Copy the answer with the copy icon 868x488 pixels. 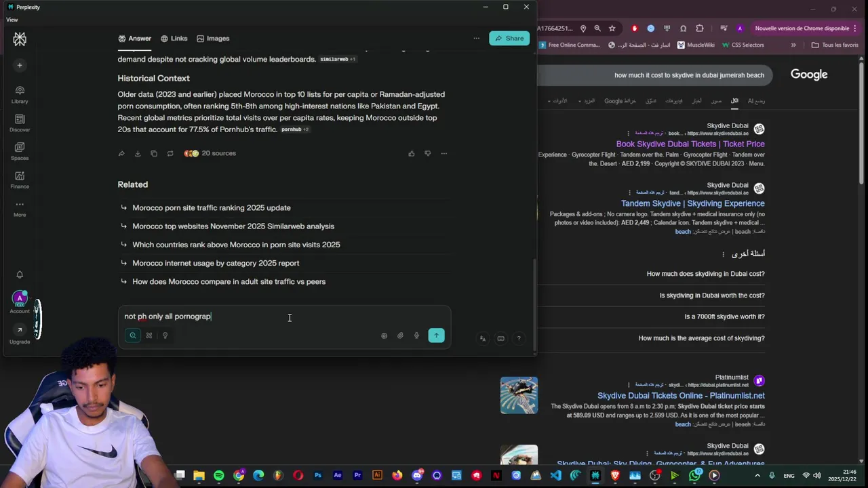[x=154, y=154]
